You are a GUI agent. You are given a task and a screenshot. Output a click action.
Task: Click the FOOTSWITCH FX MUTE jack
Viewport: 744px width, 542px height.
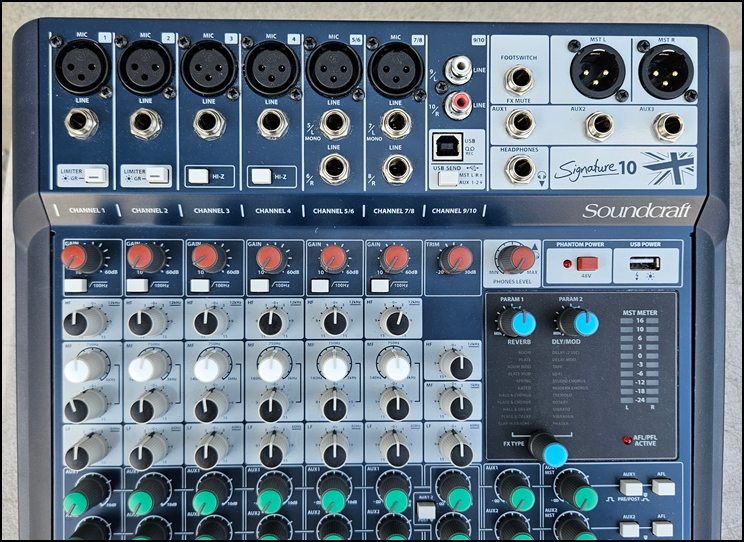tap(519, 80)
